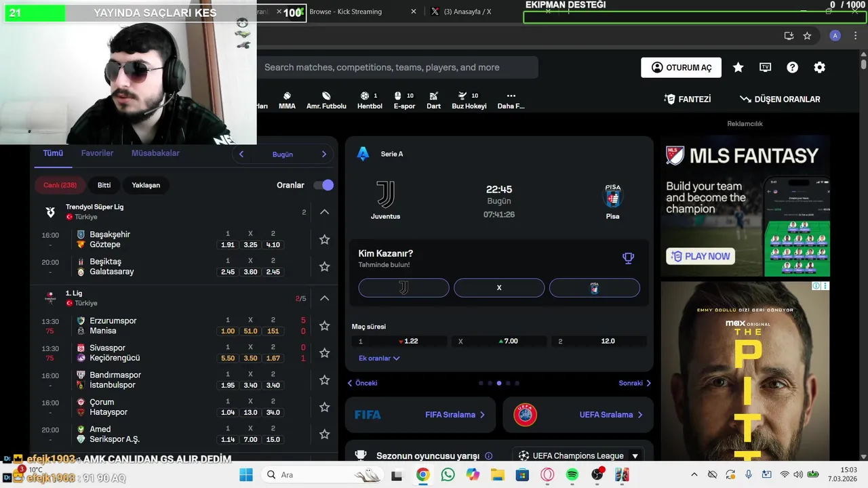868x488 pixels.
Task: Select the Canlı (238) filter
Action: (60, 185)
